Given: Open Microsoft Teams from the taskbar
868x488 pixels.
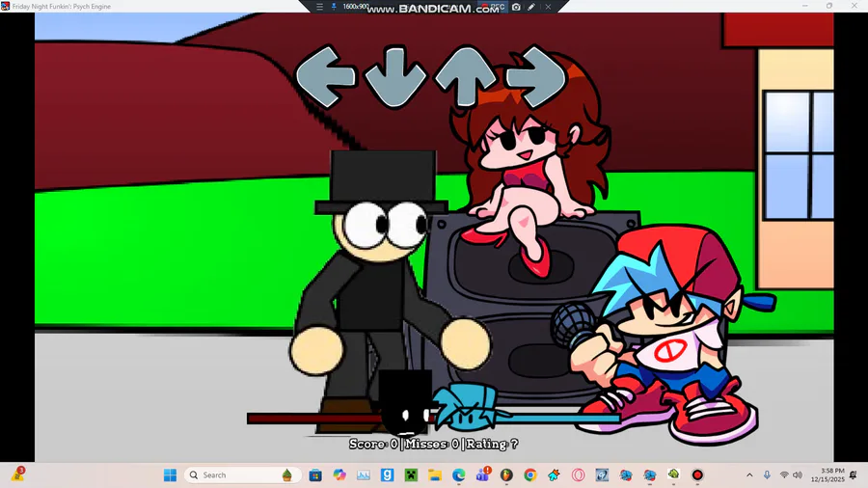Looking at the screenshot, I should [x=483, y=474].
